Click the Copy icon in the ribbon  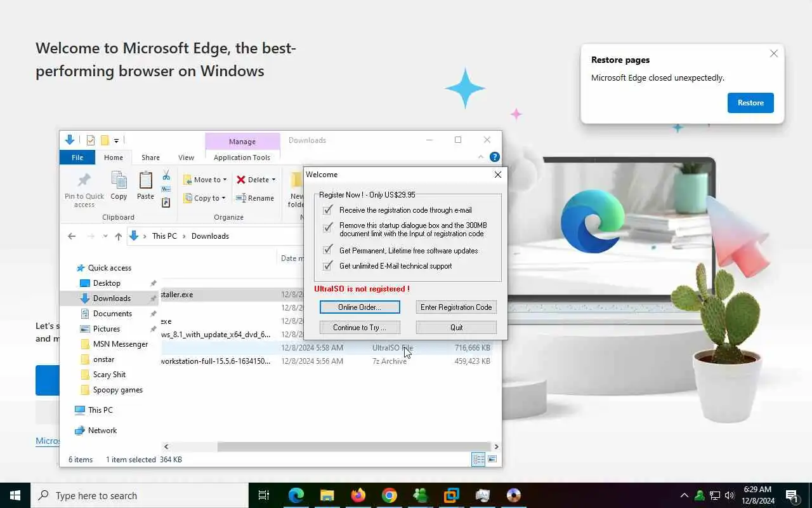coord(119,185)
